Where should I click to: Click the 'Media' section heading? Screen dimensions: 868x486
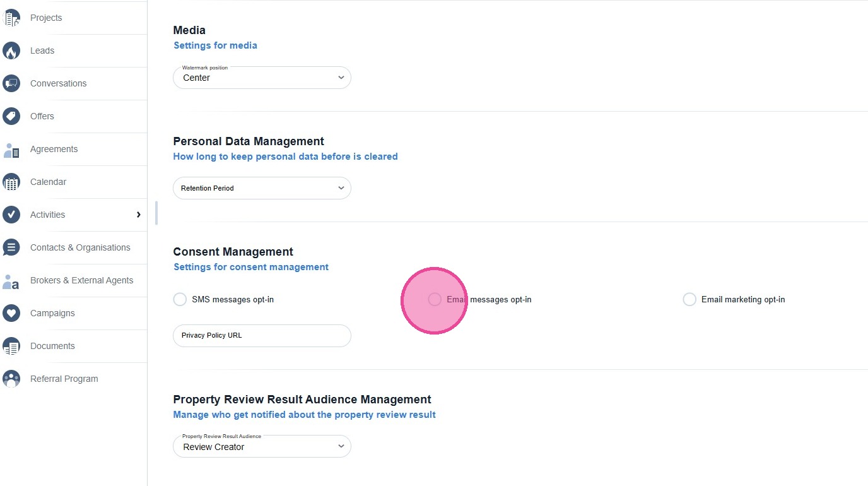click(189, 30)
